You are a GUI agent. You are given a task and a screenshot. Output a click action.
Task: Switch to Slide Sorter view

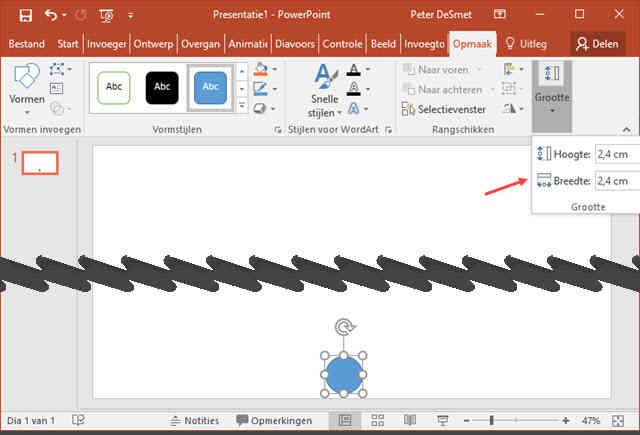click(378, 421)
